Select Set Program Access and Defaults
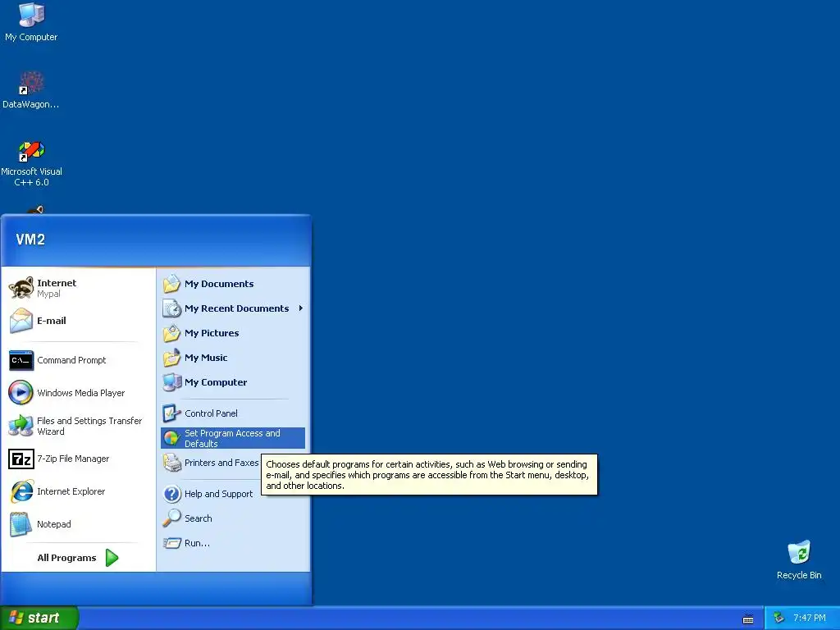The height and width of the screenshot is (630, 840). pos(232,438)
